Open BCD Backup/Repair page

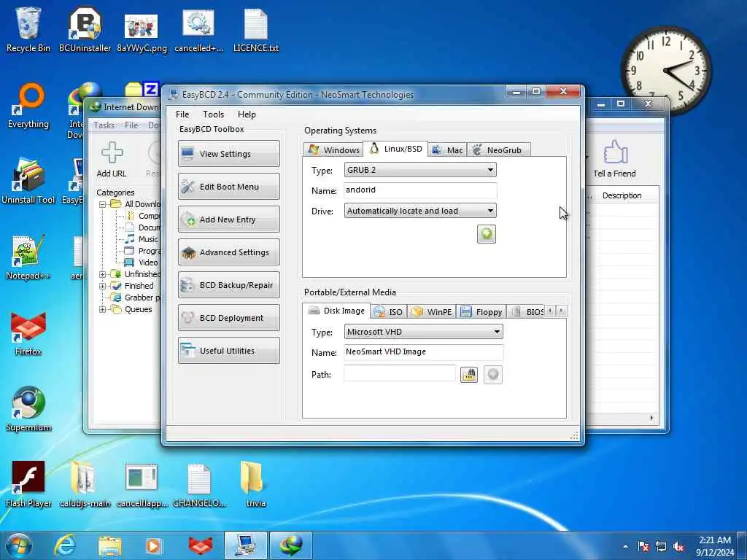point(228,285)
